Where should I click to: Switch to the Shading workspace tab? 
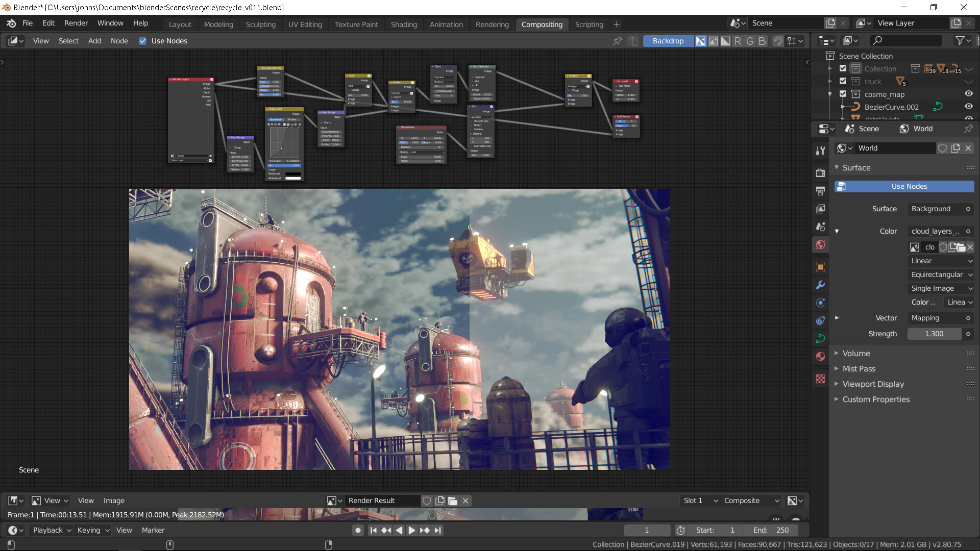tap(404, 24)
